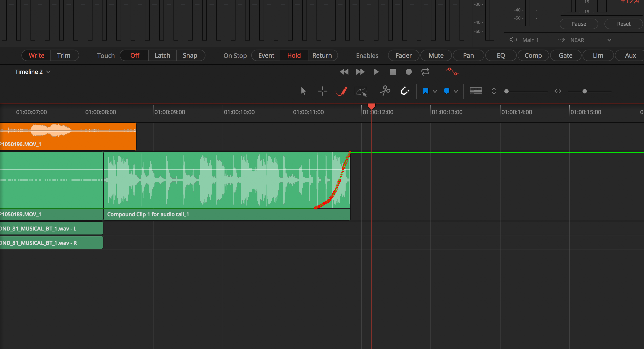Toggle loop playback
The width and height of the screenshot is (644, 349).
tap(425, 72)
